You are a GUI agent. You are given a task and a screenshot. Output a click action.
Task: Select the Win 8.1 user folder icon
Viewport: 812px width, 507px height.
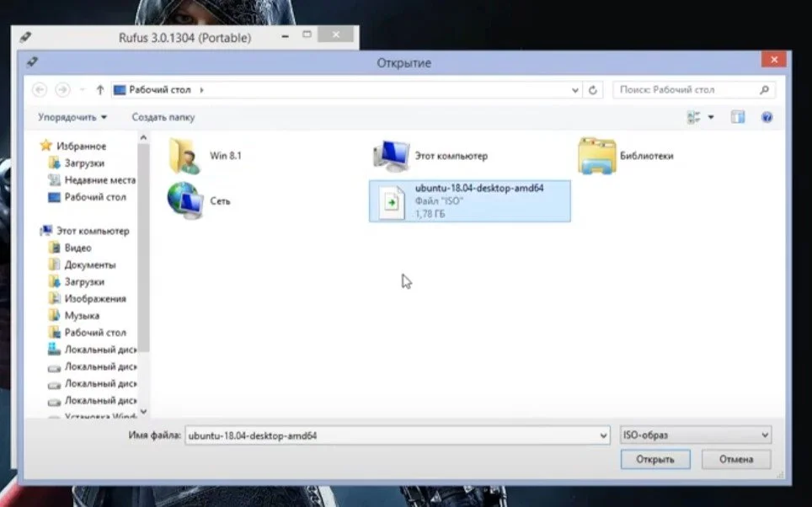click(x=184, y=155)
